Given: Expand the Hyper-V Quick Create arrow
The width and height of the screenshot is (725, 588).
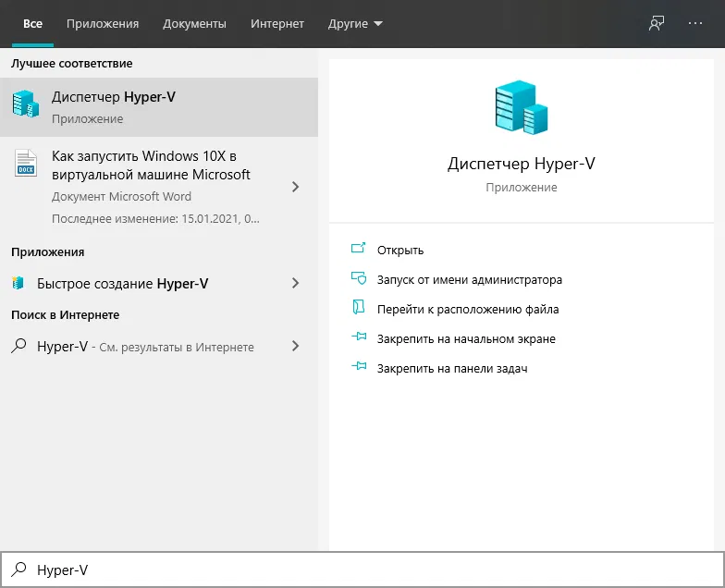Looking at the screenshot, I should tap(296, 284).
